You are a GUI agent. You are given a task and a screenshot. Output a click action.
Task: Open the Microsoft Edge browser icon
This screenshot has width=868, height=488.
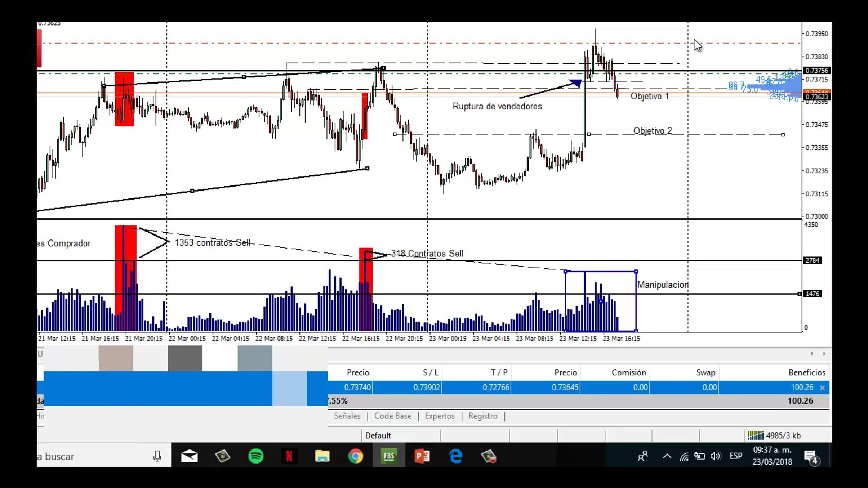[455, 456]
